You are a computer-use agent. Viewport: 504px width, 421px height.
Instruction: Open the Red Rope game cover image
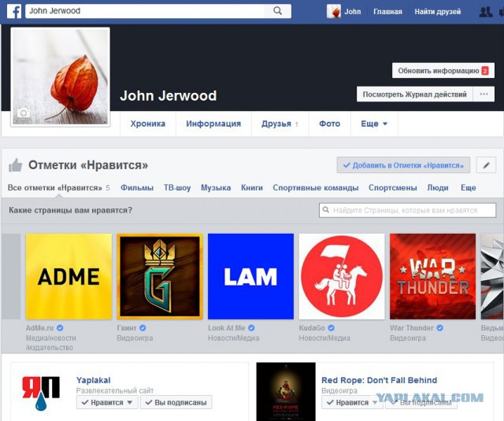coord(286,392)
